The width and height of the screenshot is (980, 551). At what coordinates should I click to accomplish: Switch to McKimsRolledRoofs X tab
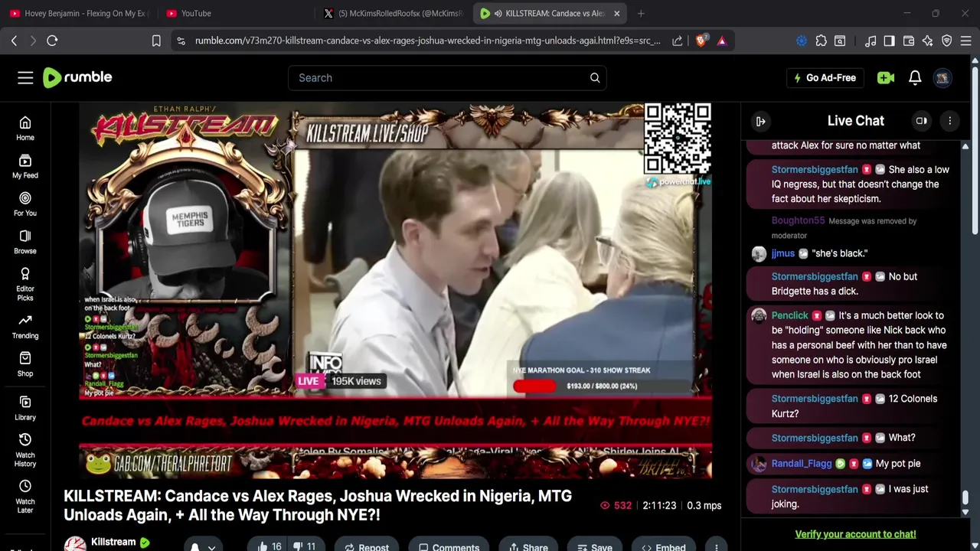pos(391,13)
